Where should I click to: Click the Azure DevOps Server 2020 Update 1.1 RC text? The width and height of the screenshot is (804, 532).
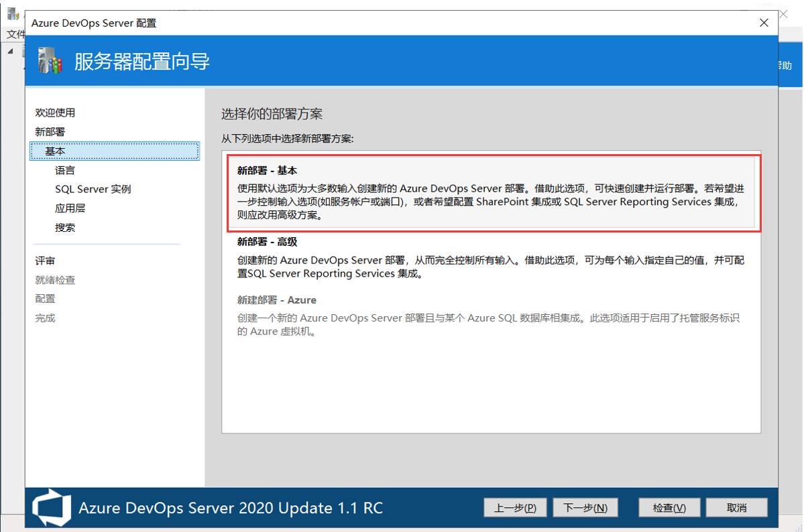(x=231, y=508)
